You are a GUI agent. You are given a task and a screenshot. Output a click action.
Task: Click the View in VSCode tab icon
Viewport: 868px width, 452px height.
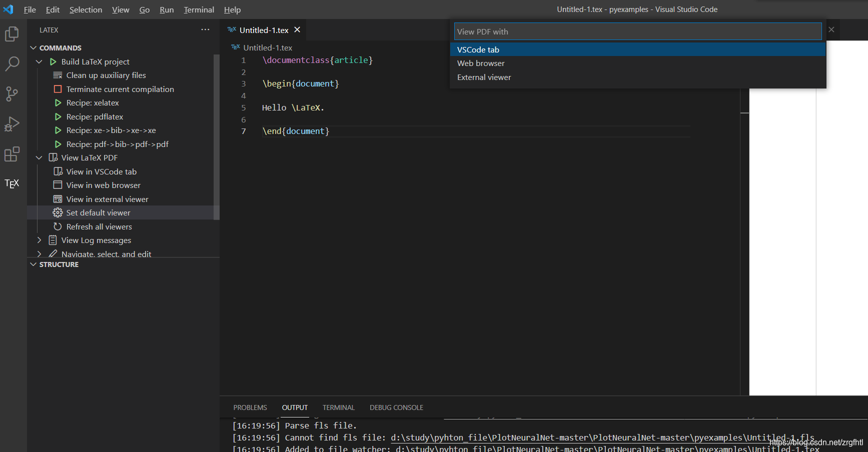point(58,171)
